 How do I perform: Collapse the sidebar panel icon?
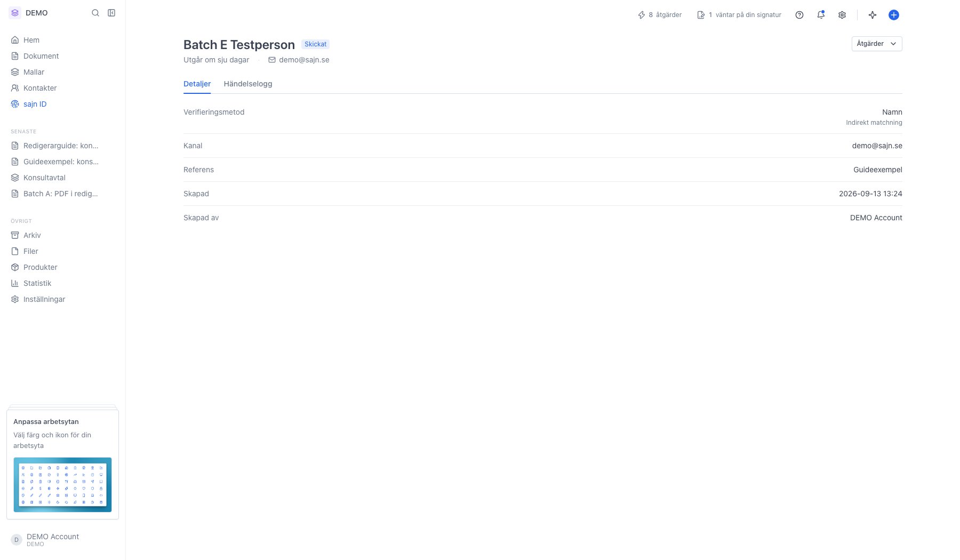111,13
